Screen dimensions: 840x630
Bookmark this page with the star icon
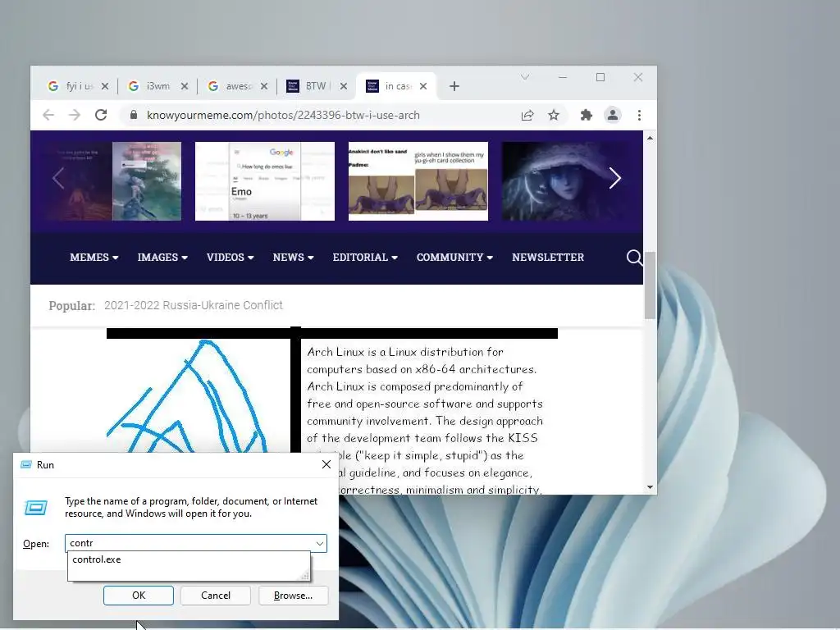[x=554, y=115]
